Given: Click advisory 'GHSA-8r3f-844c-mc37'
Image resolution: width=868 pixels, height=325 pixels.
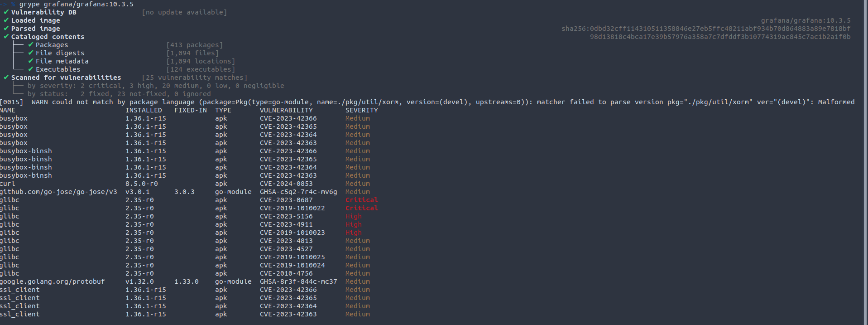Looking at the screenshot, I should (x=298, y=281).
